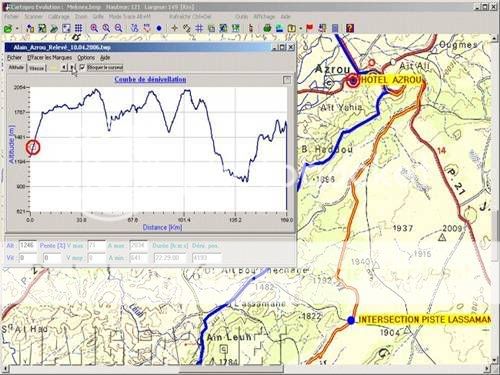Toggle the blue grid dots toolbar icon
Image resolution: width=500 pixels, height=375 pixels.
click(78, 28)
